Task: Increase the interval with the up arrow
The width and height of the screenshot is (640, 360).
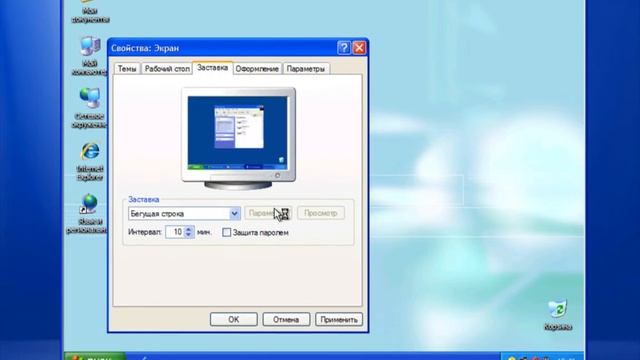Action: click(x=189, y=229)
